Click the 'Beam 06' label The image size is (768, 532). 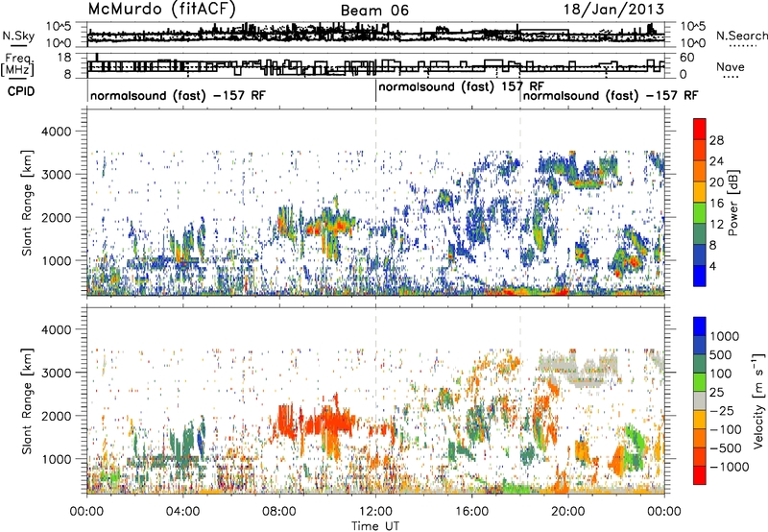[x=374, y=11]
